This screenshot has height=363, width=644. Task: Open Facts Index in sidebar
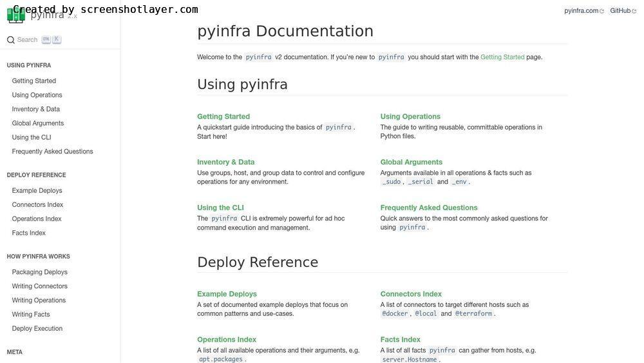(x=29, y=233)
